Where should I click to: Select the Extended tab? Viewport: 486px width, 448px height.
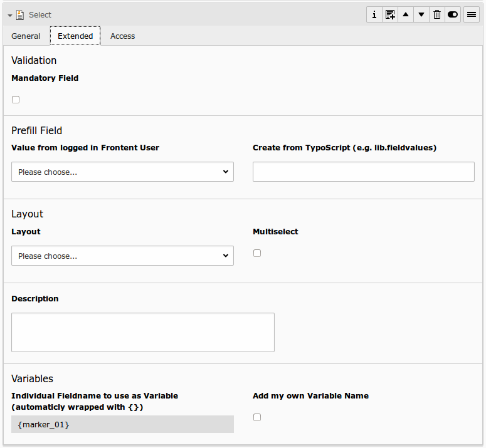pos(75,36)
